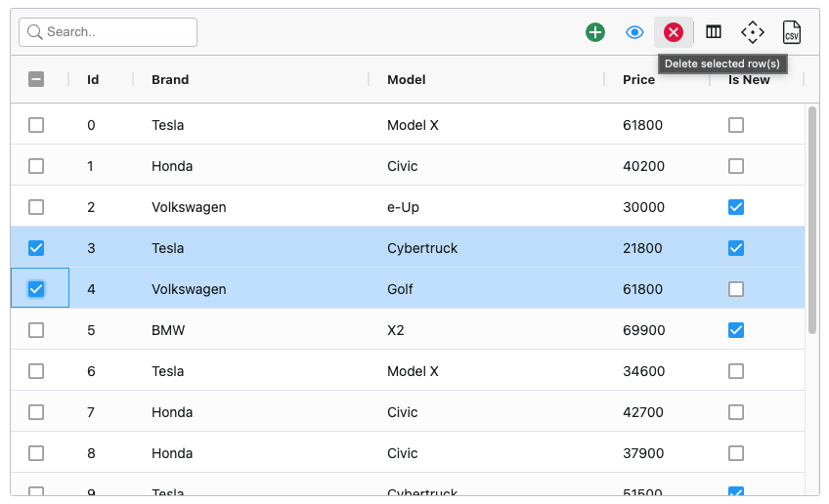Check Is New for Golf row
Screen dimensions: 829x504
coord(736,289)
